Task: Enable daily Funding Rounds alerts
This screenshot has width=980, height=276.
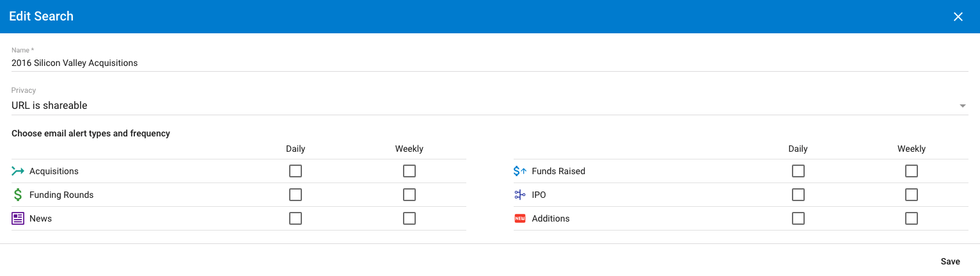Action: point(296,195)
